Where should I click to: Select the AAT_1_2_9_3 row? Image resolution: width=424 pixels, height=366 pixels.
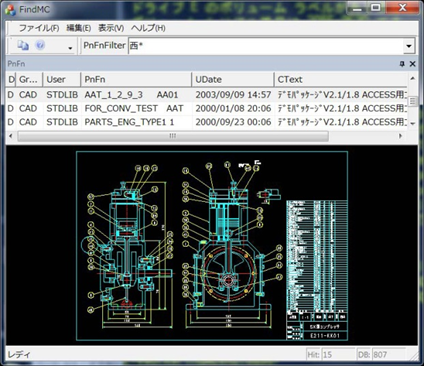tap(207, 95)
